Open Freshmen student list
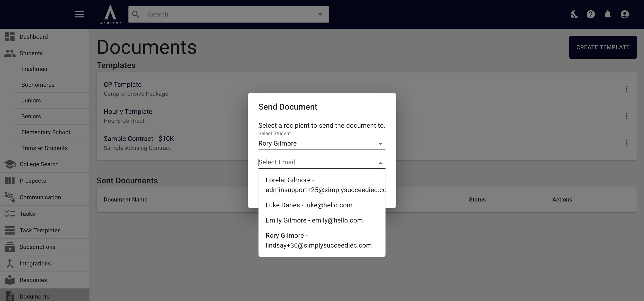The image size is (644, 301). pos(52,69)
